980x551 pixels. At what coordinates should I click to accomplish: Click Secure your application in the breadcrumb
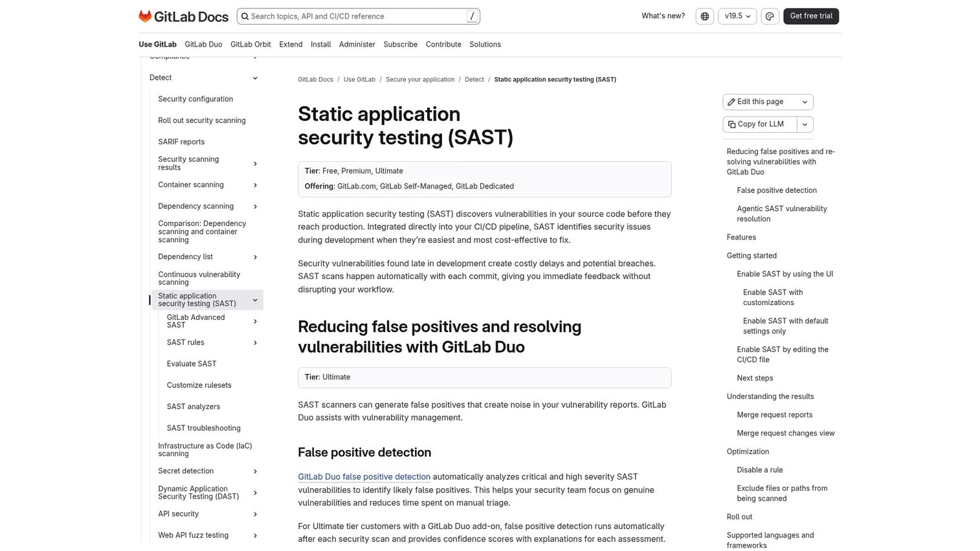click(420, 80)
